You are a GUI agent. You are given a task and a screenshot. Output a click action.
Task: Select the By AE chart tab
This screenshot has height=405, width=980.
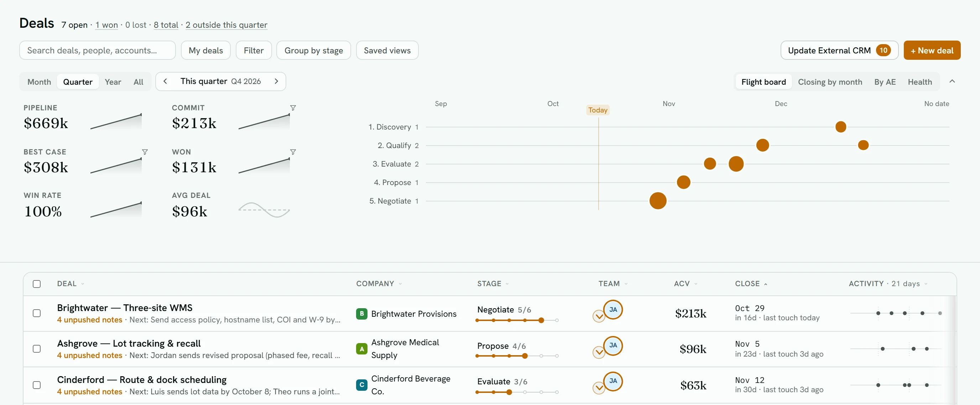tap(885, 82)
